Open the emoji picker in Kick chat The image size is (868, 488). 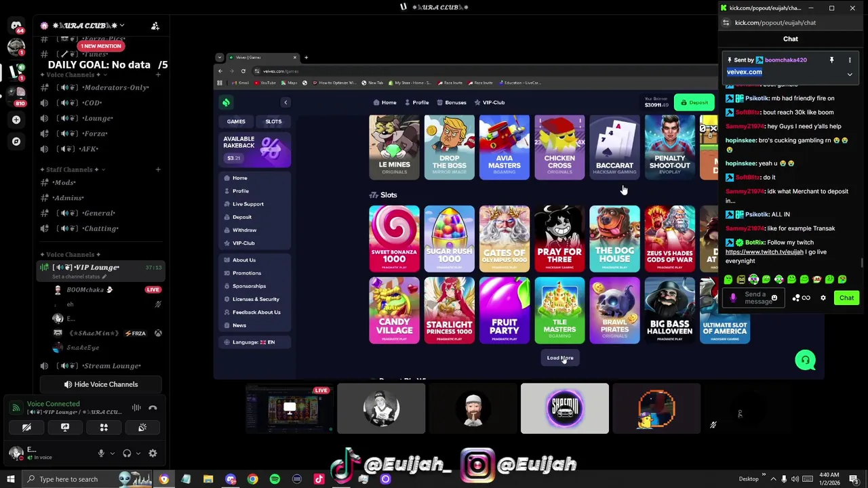(x=774, y=298)
